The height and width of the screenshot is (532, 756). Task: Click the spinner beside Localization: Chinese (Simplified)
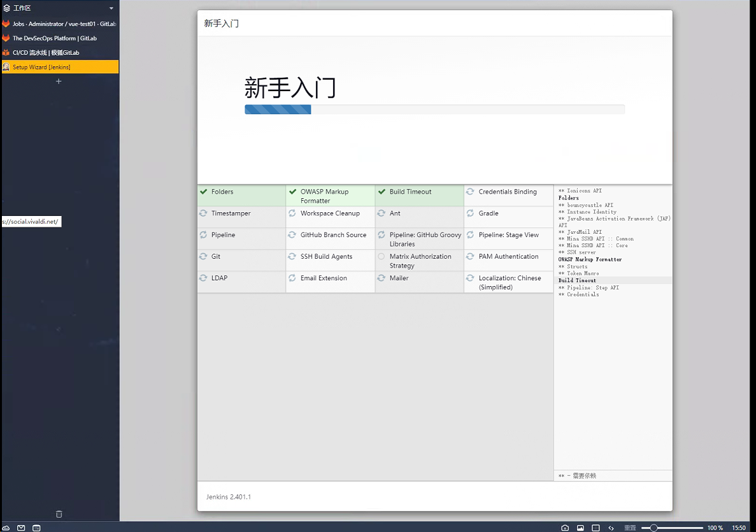point(470,278)
